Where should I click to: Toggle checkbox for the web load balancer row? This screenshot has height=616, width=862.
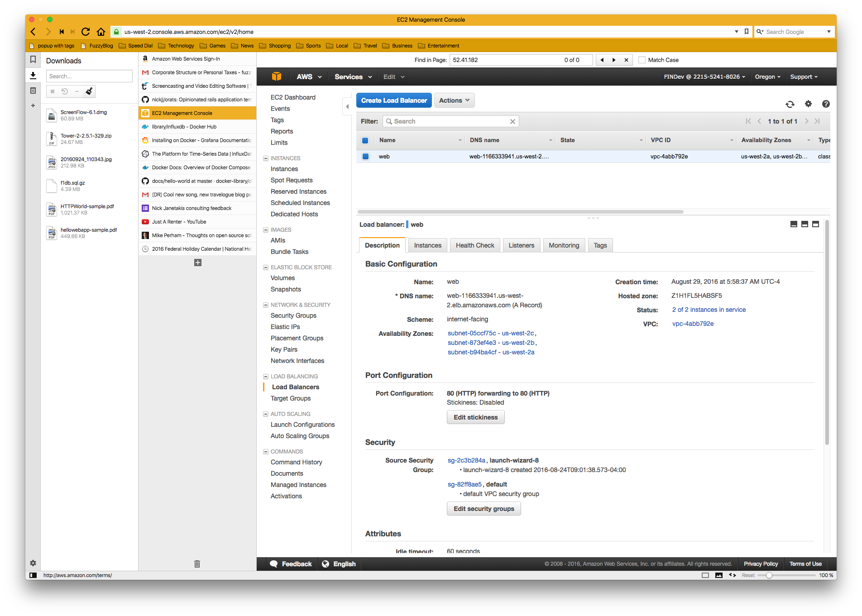[x=365, y=156]
